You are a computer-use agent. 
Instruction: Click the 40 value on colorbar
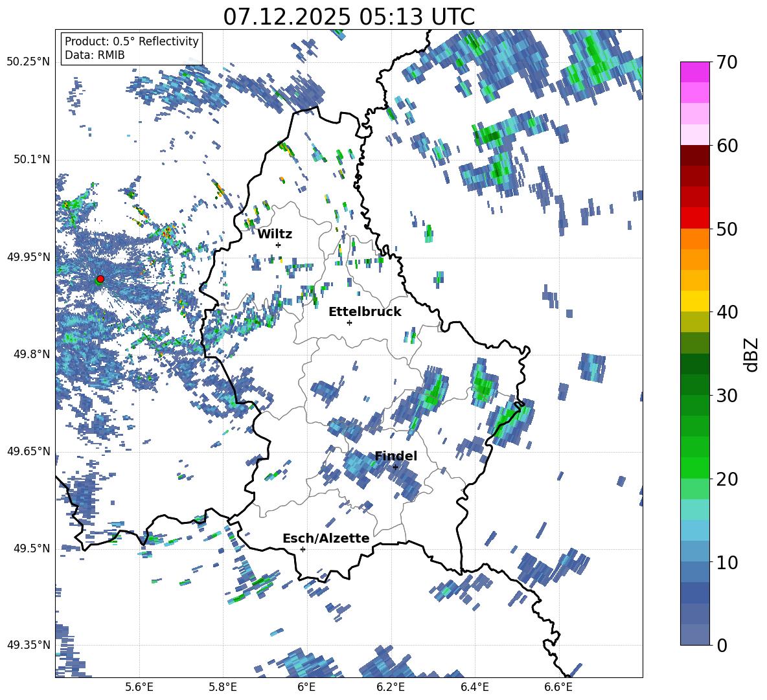727,312
